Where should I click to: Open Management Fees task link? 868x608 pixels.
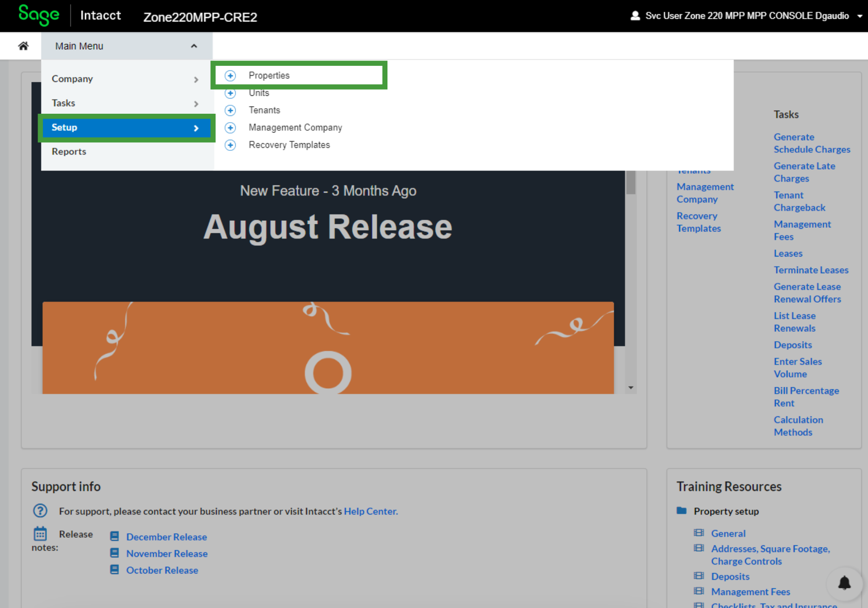(802, 231)
